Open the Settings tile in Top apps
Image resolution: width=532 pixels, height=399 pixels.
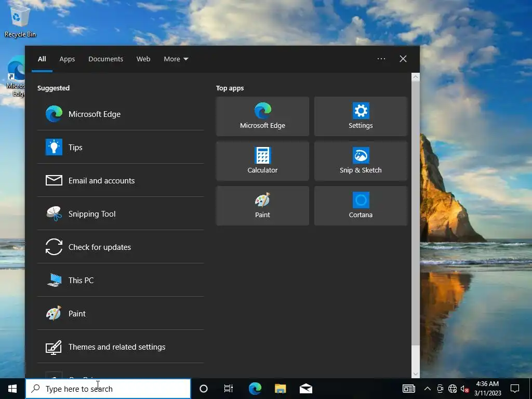tap(361, 116)
